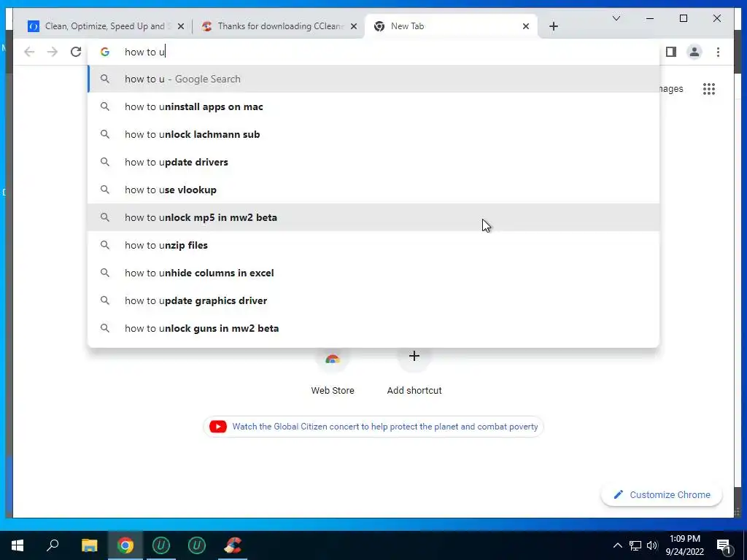Choose suggestion 'how to update drivers'

(x=374, y=162)
